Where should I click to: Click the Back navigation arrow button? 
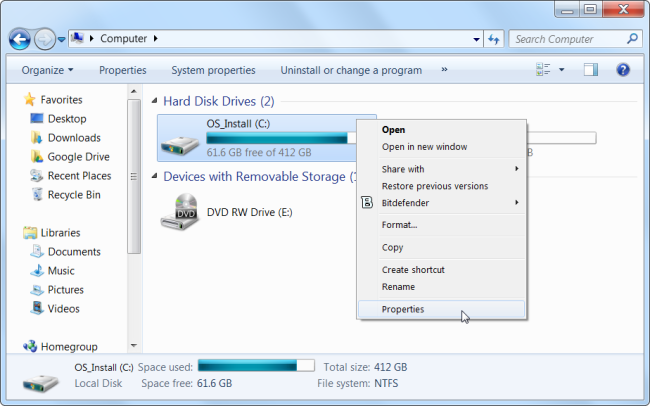tap(20, 39)
